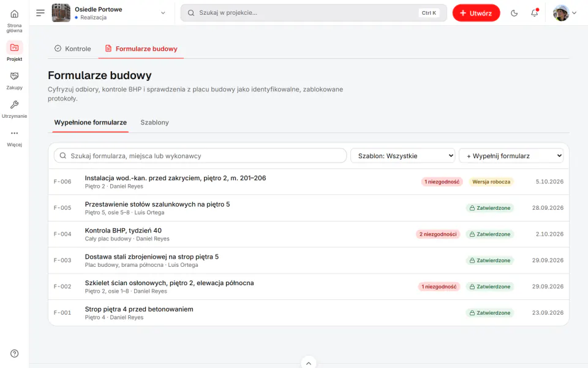
Task: Click Zatwierdzone lock badge on F-004
Action: click(x=489, y=234)
